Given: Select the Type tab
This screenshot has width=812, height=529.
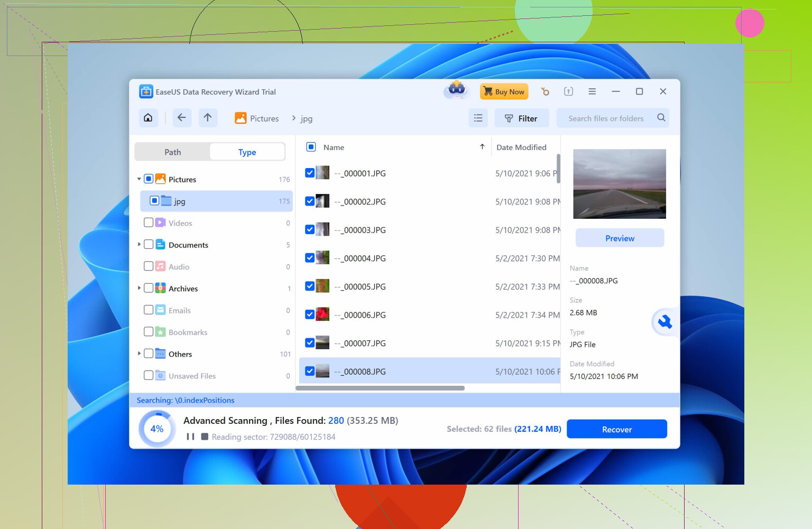Looking at the screenshot, I should [x=247, y=152].
